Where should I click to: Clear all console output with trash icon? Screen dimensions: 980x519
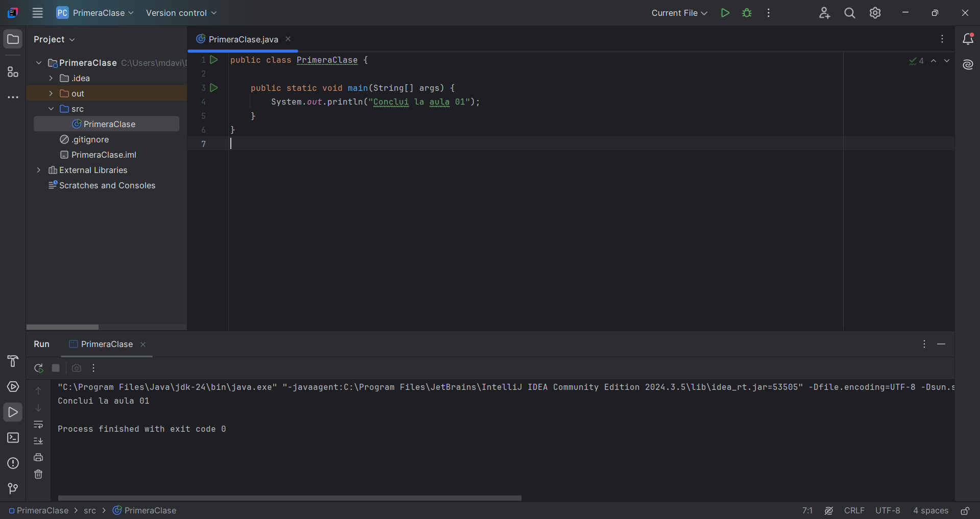tap(38, 475)
